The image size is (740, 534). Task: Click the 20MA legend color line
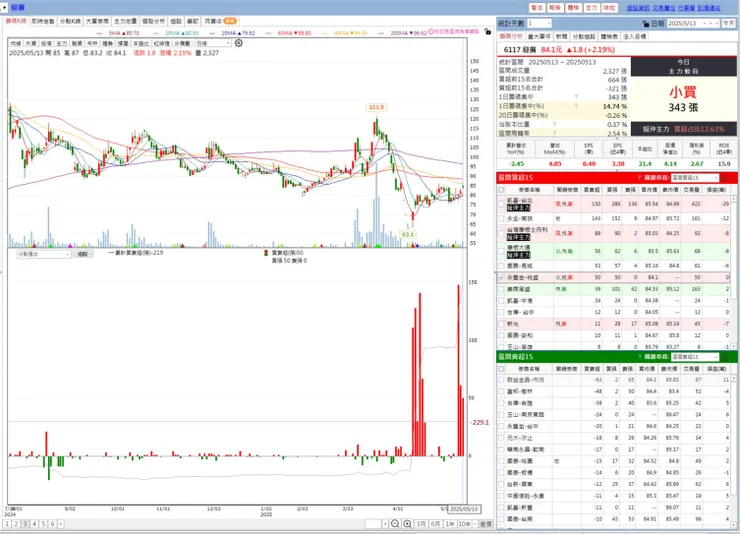click(212, 33)
